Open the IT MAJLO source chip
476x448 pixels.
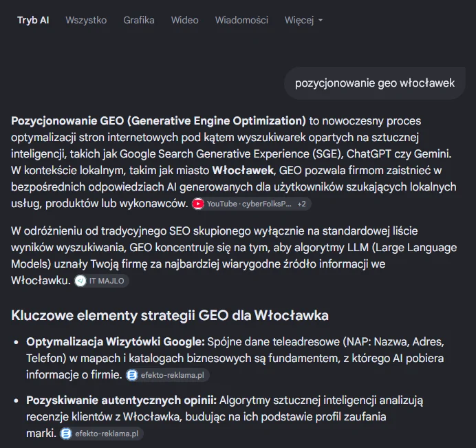[x=102, y=281]
